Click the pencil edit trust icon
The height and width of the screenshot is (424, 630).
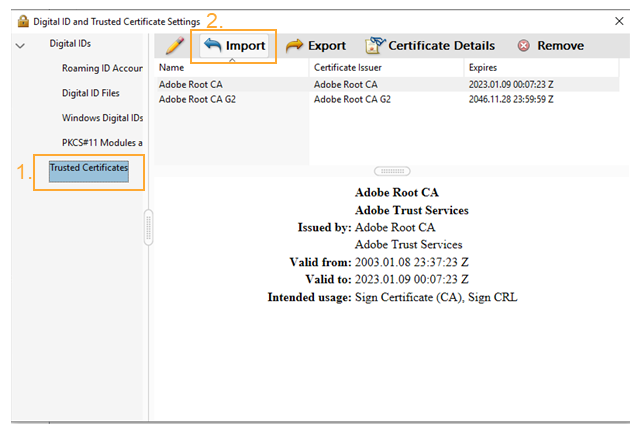point(175,45)
